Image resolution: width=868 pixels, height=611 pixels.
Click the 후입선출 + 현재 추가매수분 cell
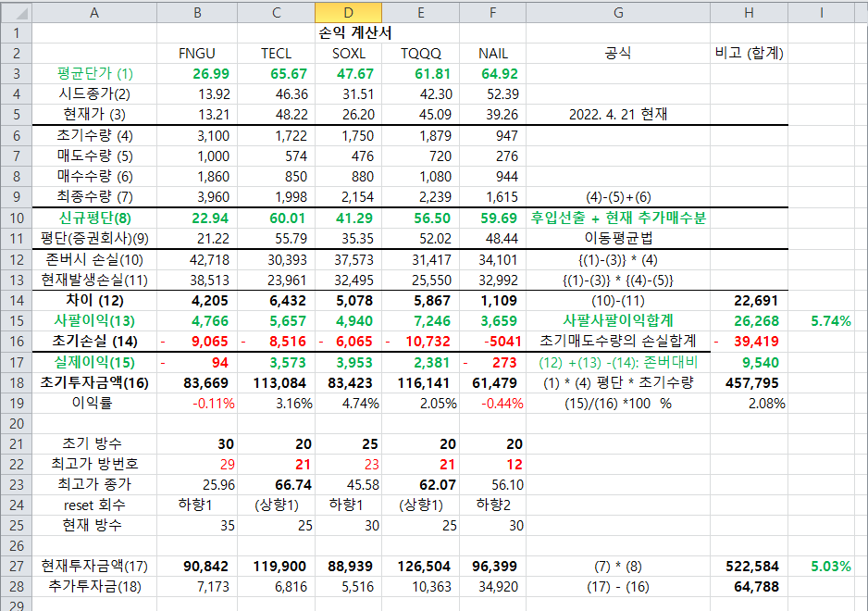point(618,218)
